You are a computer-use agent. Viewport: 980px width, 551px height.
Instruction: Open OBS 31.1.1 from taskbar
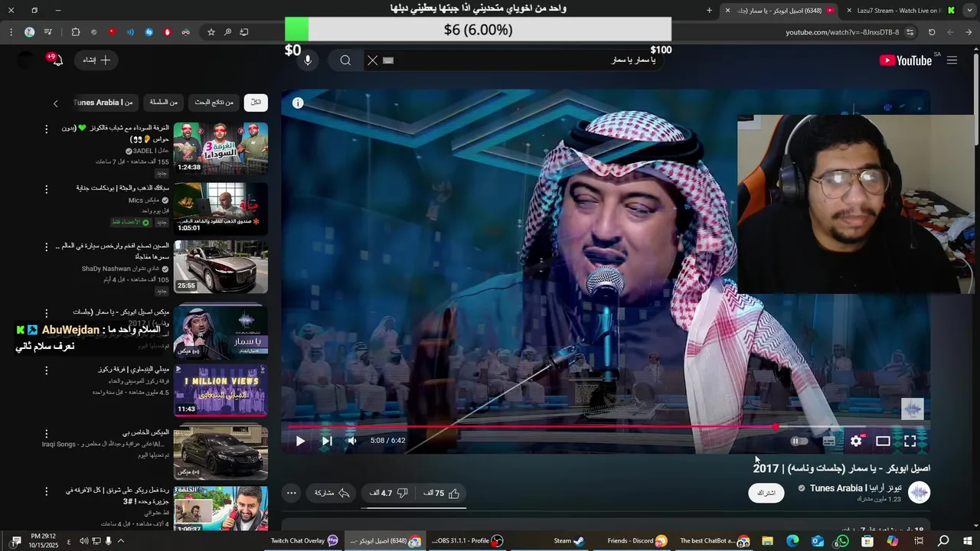click(x=465, y=541)
